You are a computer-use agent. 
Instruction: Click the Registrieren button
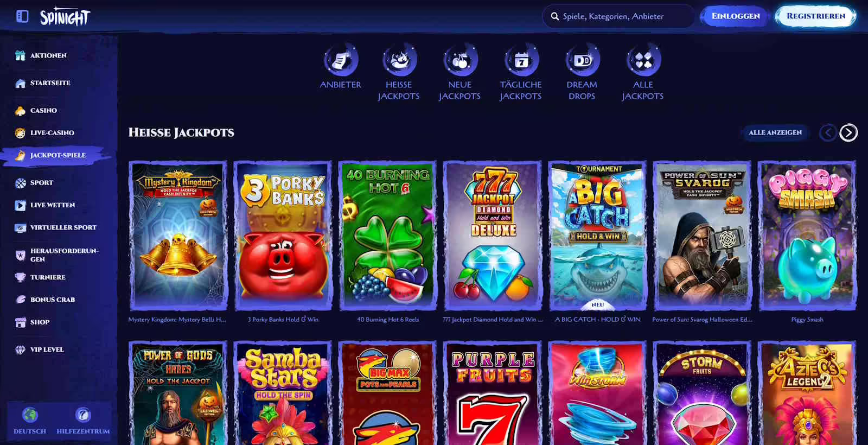816,16
